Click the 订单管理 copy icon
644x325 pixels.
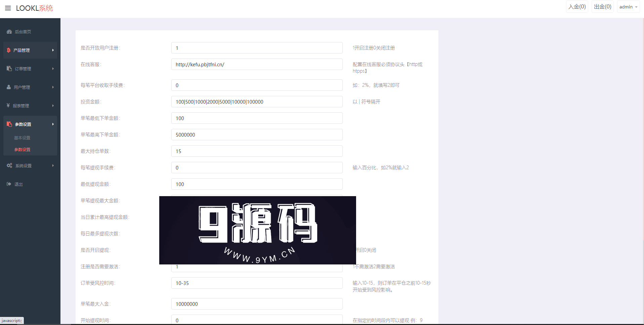(x=9, y=69)
